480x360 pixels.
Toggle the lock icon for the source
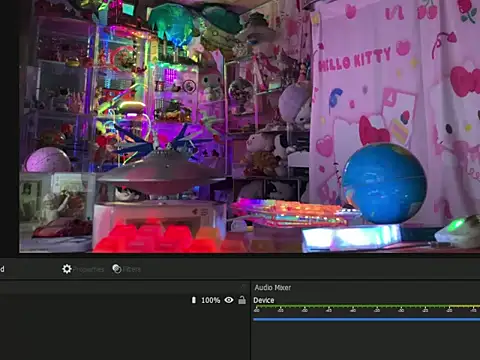pyautogui.click(x=242, y=300)
